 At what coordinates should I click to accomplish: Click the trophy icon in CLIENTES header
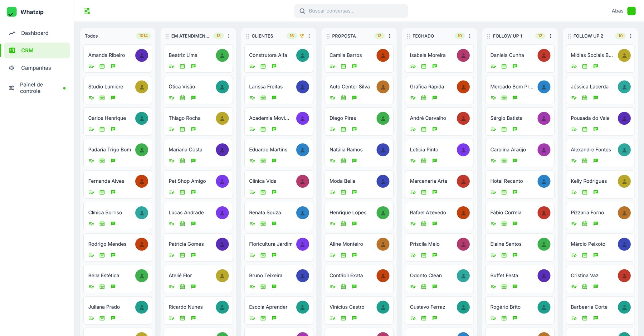pos(302,36)
